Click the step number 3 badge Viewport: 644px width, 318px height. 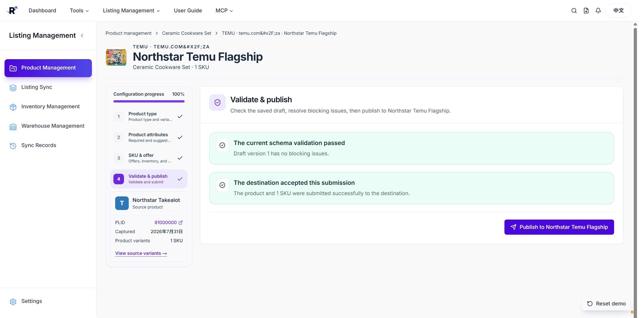[x=119, y=158]
